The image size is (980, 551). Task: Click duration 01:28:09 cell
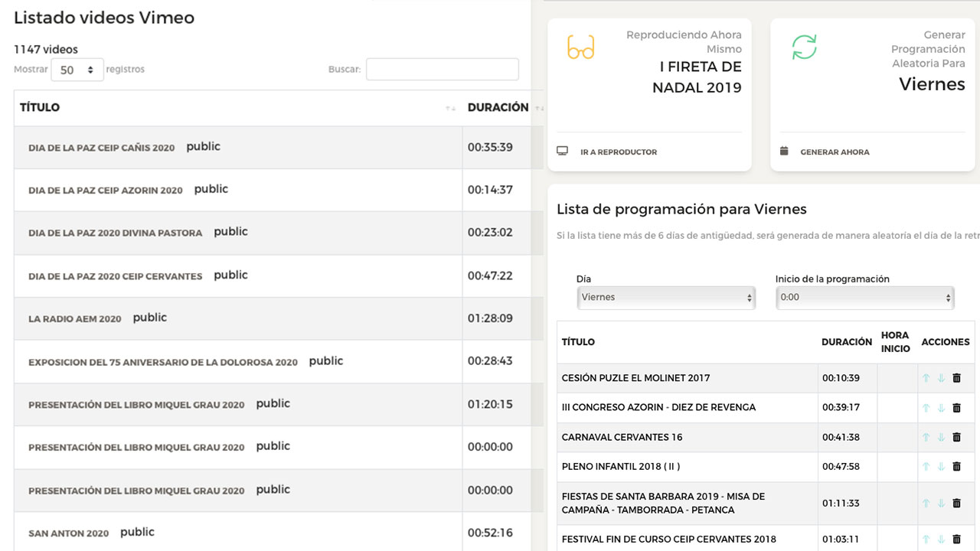pos(490,318)
